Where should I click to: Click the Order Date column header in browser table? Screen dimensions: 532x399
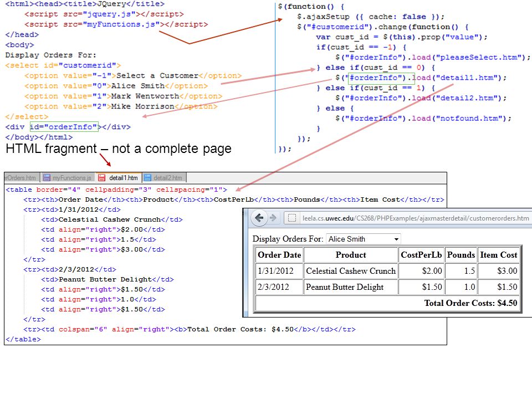tap(279, 255)
